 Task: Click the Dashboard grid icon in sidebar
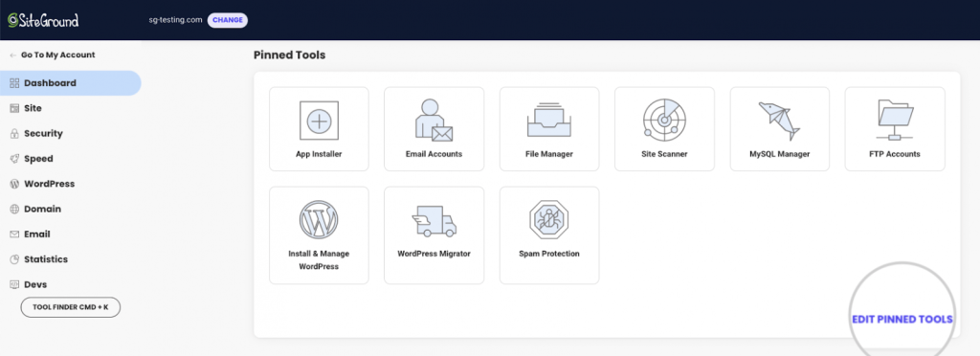(14, 83)
